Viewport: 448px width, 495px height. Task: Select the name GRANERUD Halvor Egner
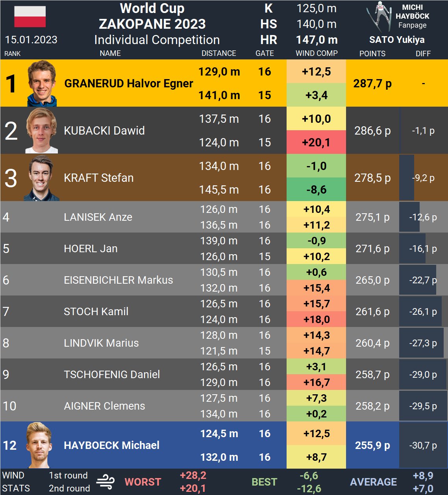click(x=129, y=83)
